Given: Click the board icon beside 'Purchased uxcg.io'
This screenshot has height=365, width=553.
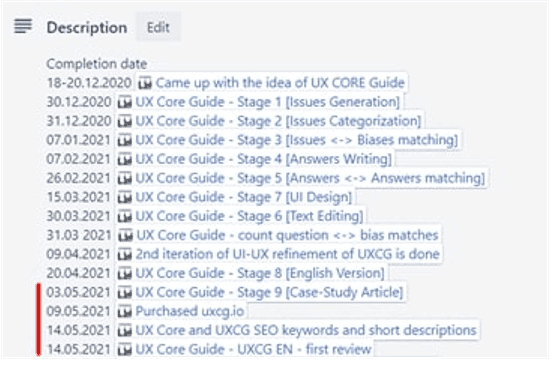Looking at the screenshot, I should click(x=124, y=312).
